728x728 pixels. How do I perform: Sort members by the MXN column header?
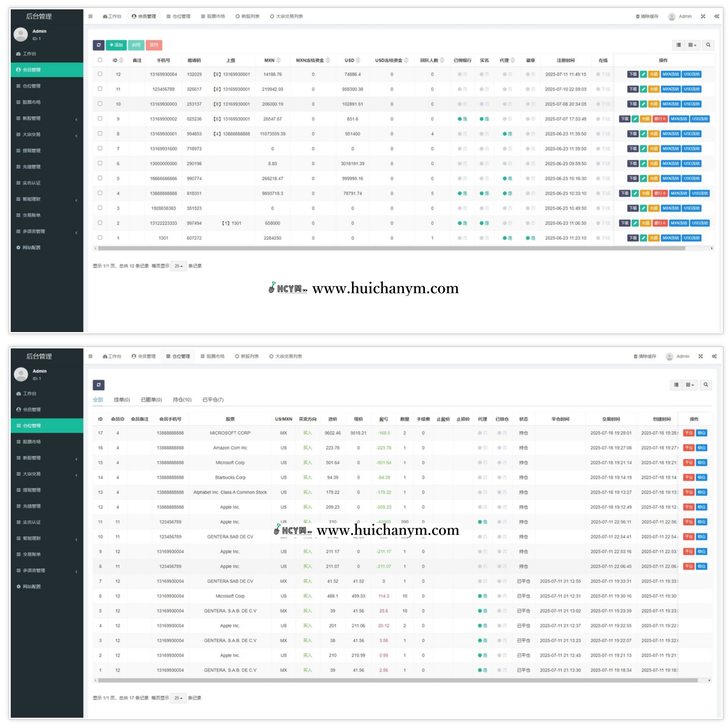click(x=270, y=60)
